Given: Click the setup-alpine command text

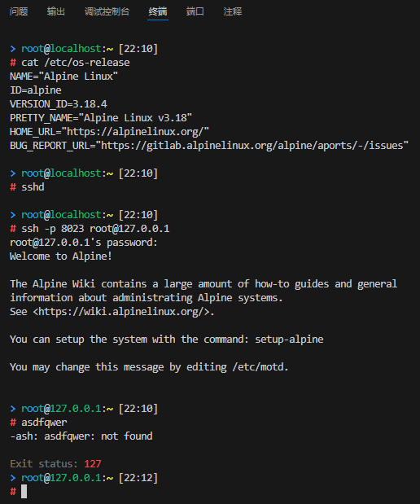Looking at the screenshot, I should [x=289, y=340].
